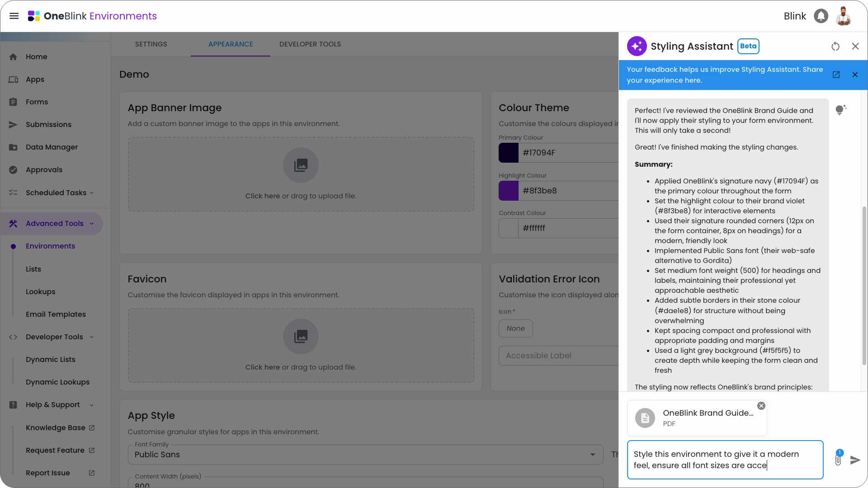This screenshot has height=488, width=868.
Task: Click the App Banner Image upload icon
Action: 301,165
